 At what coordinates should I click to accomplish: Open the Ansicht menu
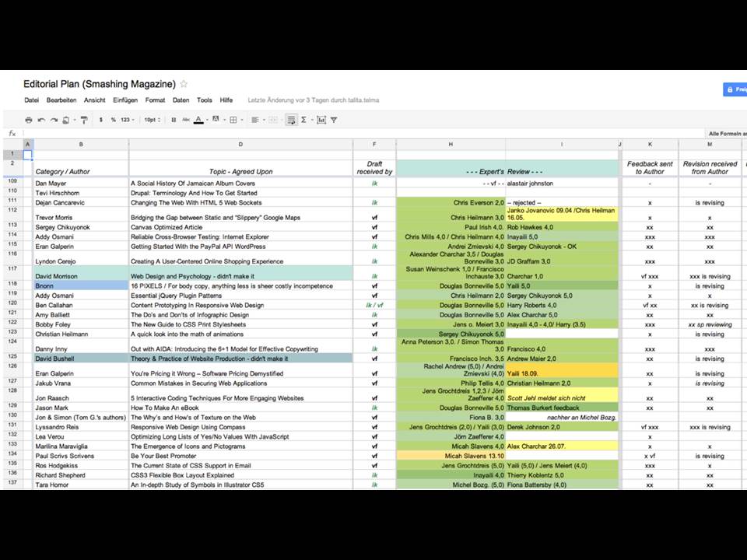pyautogui.click(x=95, y=100)
